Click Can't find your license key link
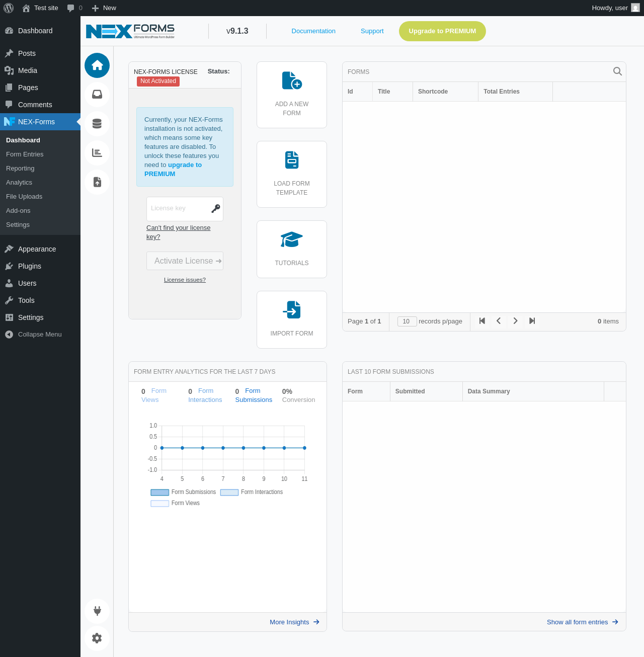 pos(179,232)
